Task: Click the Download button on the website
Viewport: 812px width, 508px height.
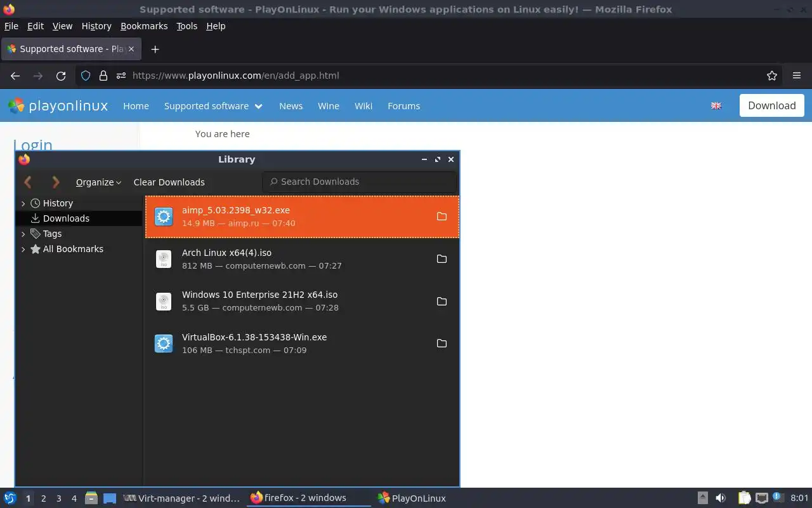Action: (x=772, y=105)
